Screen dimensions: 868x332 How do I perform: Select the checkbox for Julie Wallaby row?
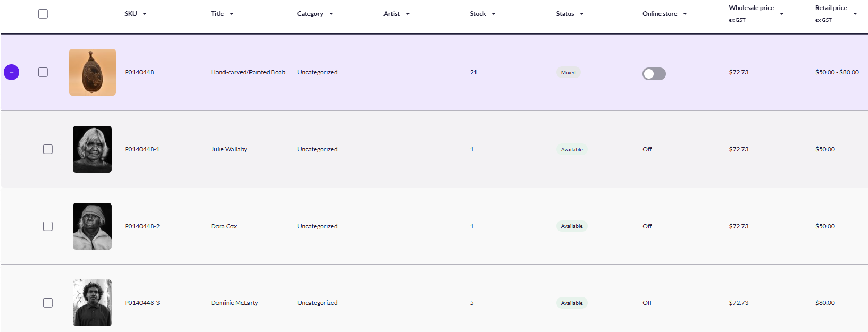pyautogui.click(x=48, y=149)
